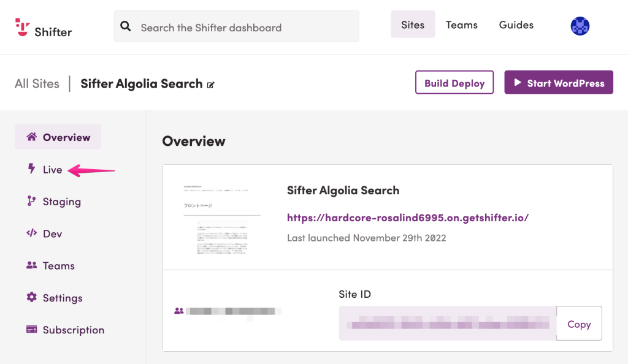Go back to All Sites
The width and height of the screenshot is (628, 364).
click(37, 83)
